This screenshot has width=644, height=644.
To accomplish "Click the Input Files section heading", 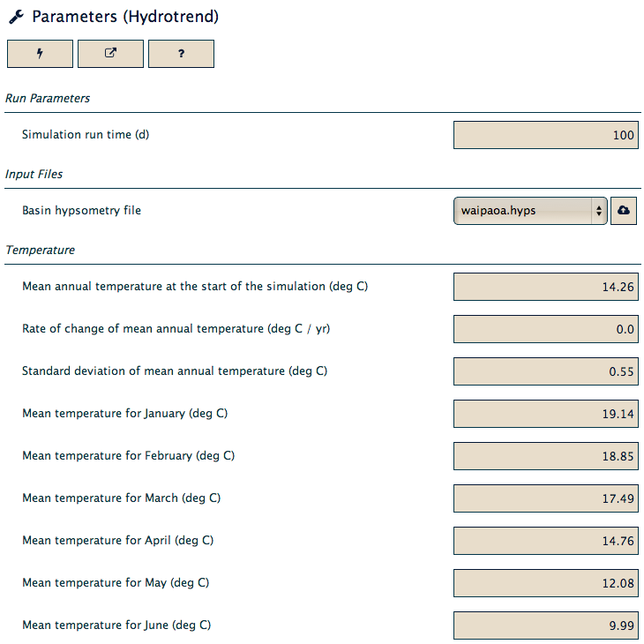I will pos(34,174).
